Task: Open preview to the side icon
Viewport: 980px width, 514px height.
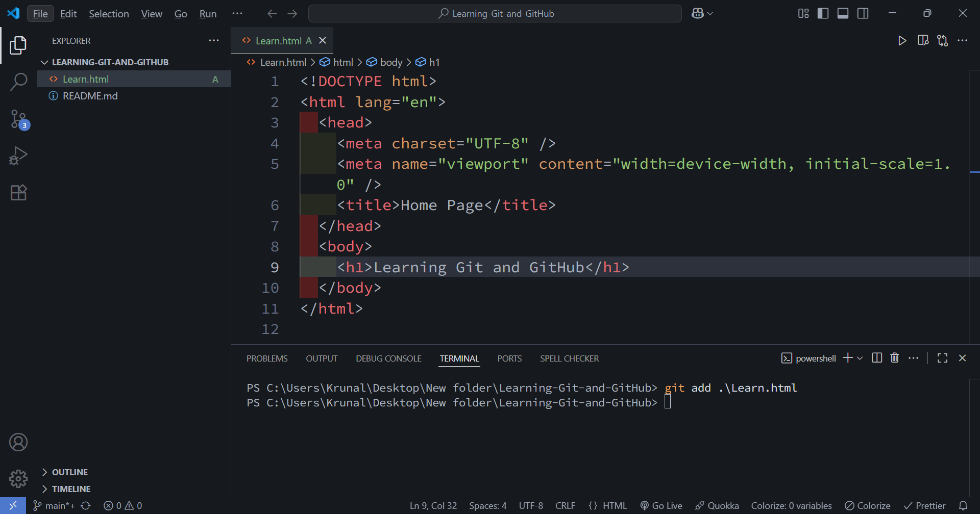Action: 923,41
